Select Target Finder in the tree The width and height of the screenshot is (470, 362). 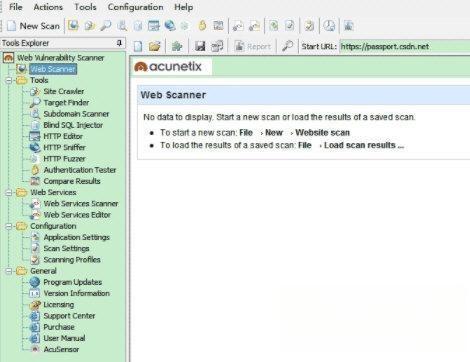66,103
